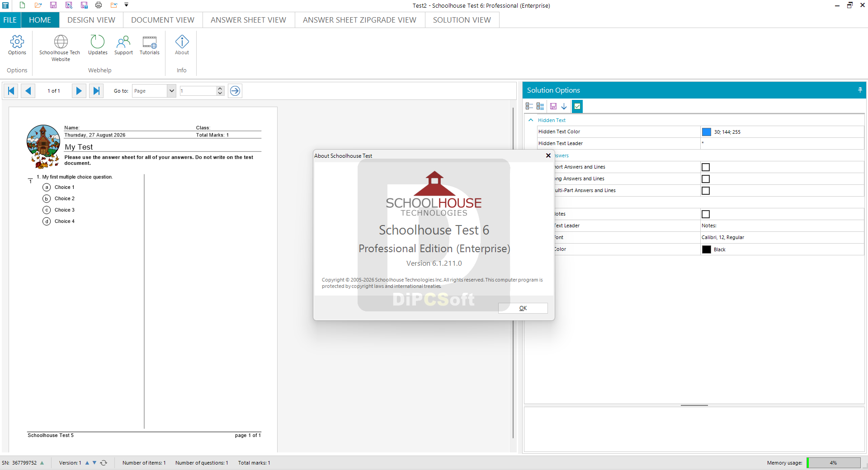The width and height of the screenshot is (868, 470).
Task: Click the 'Number of questions: 1' status entry
Action: point(202,463)
